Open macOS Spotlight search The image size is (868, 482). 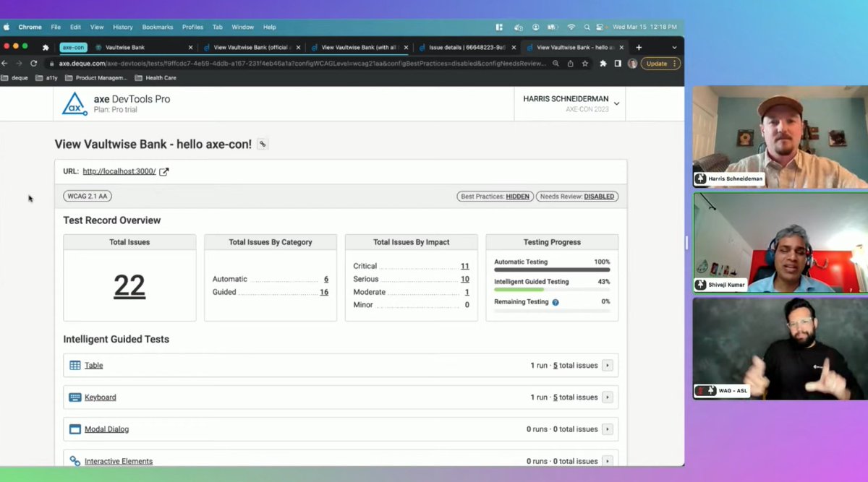click(x=587, y=27)
